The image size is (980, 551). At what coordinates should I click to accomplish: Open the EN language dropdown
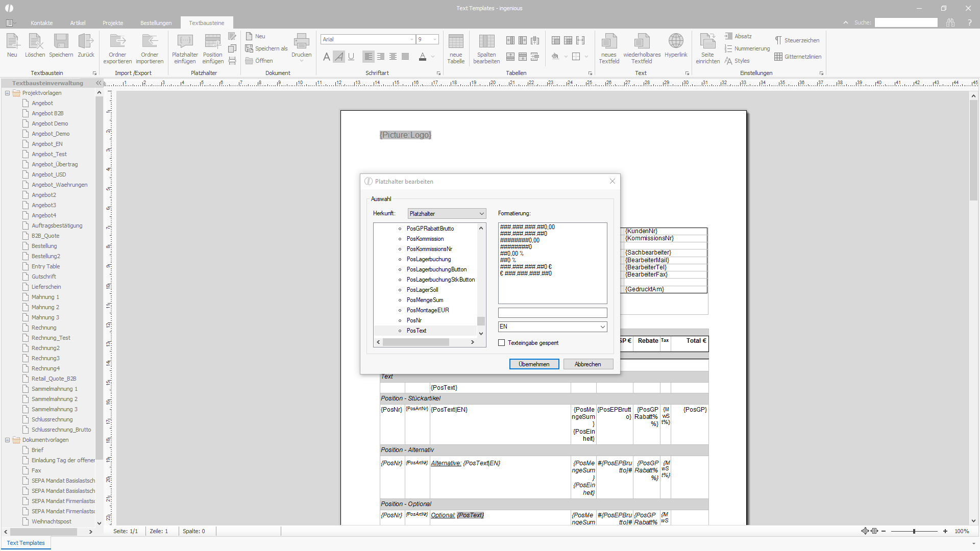(552, 327)
